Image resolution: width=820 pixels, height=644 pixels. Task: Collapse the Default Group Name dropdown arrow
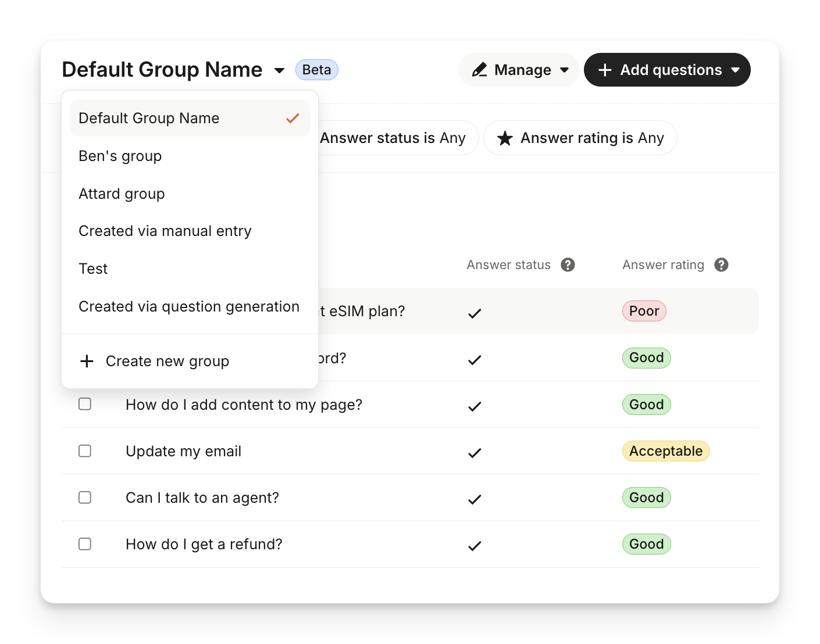(279, 71)
